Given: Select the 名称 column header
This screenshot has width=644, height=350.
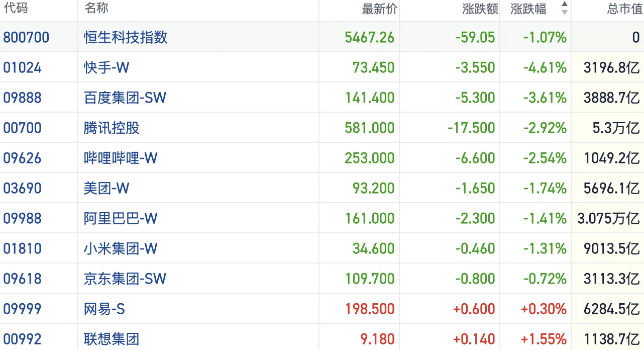Looking at the screenshot, I should coord(96,8).
